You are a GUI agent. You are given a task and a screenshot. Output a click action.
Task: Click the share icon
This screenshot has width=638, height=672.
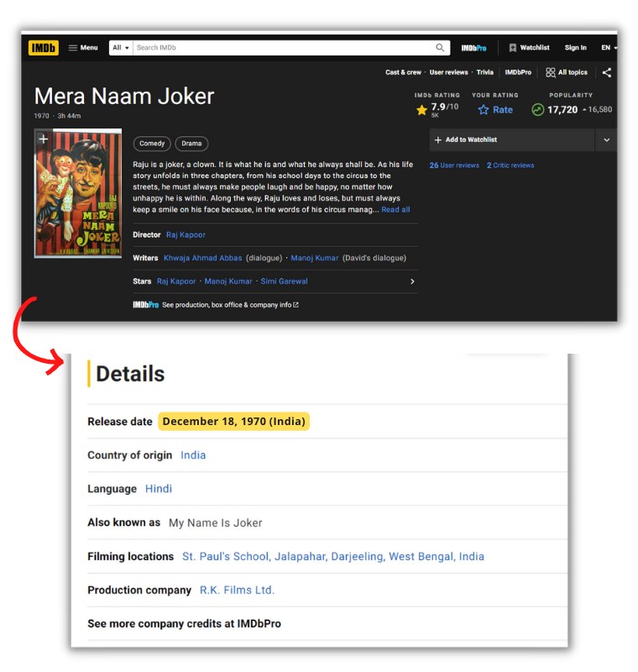606,72
